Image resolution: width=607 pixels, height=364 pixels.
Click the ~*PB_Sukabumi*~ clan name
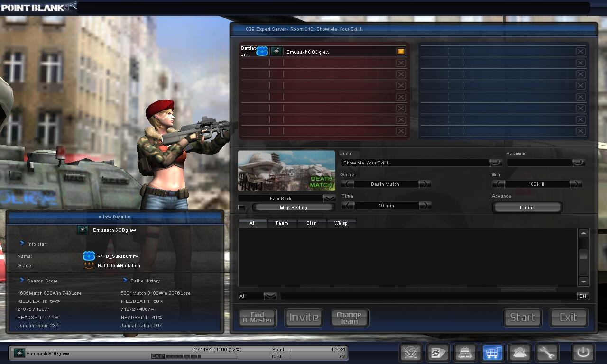[x=119, y=256]
